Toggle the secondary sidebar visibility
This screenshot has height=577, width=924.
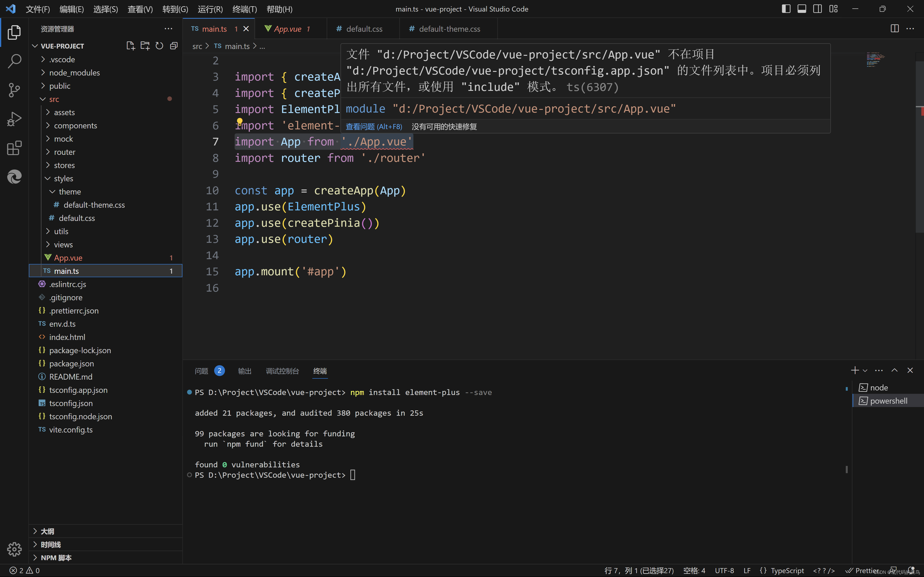coord(817,9)
